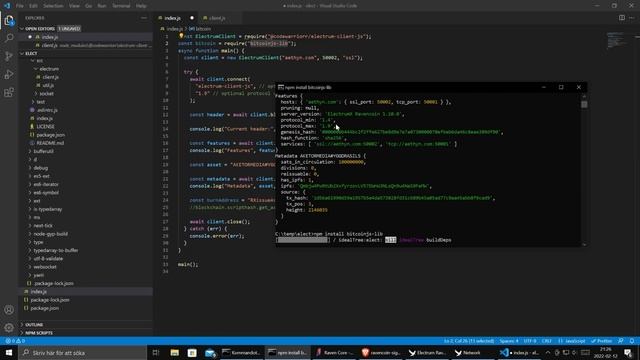The height and width of the screenshot is (360, 640).
Task: Open the Run and Debug view
Action: [x=9, y=74]
